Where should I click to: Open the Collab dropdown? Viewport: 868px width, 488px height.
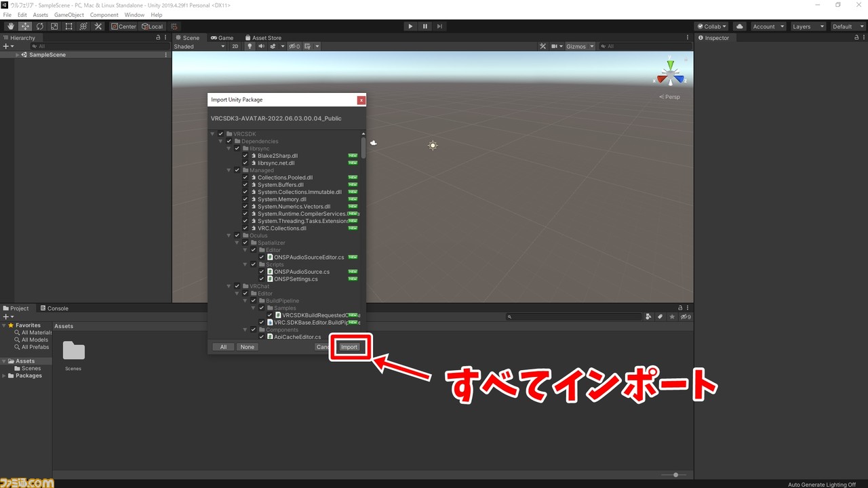(x=711, y=26)
